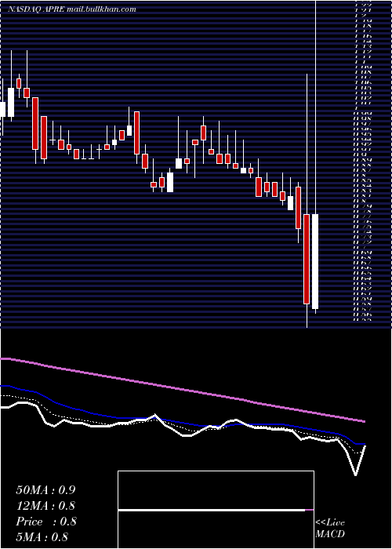The image size is (392, 549).
Task: Click the pink 50MA trend line
Action: (182, 390)
